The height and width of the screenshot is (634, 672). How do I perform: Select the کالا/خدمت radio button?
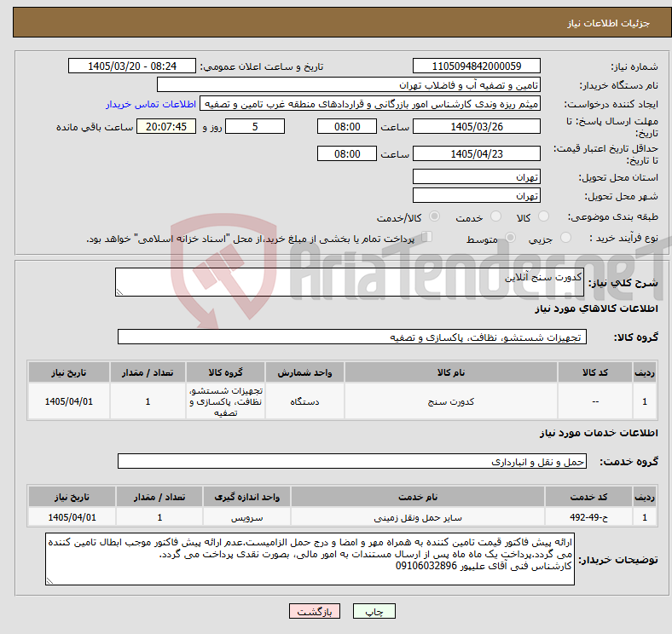pyautogui.click(x=435, y=216)
